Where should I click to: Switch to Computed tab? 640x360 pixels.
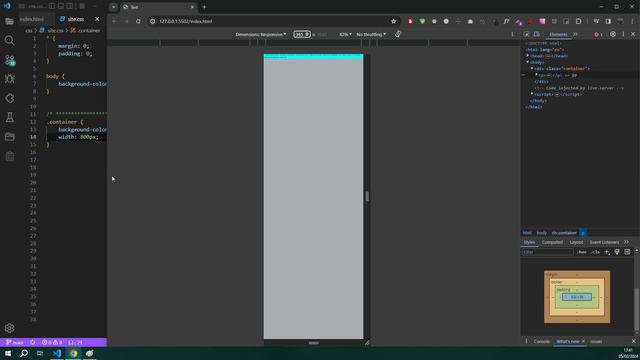point(552,242)
